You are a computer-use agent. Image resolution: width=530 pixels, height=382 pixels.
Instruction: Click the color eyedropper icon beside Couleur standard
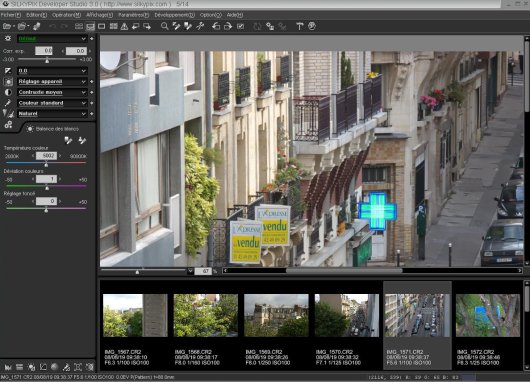[x=8, y=103]
